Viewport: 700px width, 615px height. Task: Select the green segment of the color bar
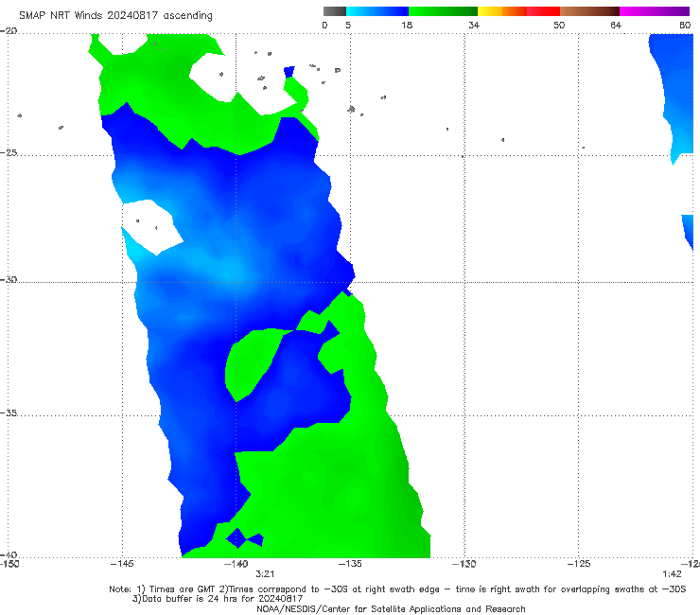pyautogui.click(x=443, y=11)
